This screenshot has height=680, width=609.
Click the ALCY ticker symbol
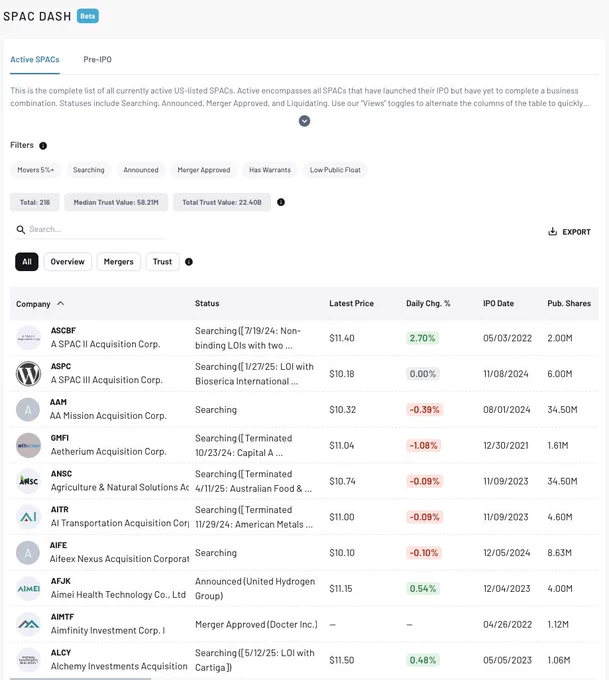[x=61, y=653]
